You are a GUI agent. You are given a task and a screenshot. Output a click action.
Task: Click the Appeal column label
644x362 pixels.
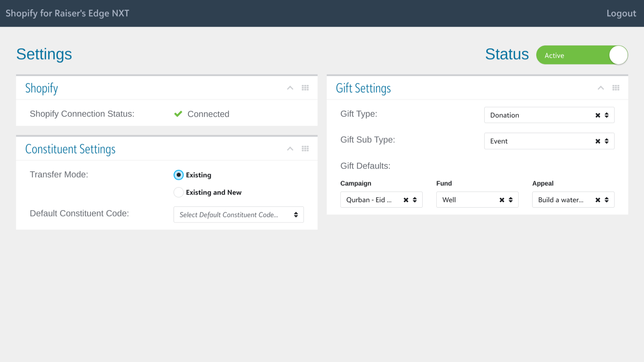tap(543, 183)
